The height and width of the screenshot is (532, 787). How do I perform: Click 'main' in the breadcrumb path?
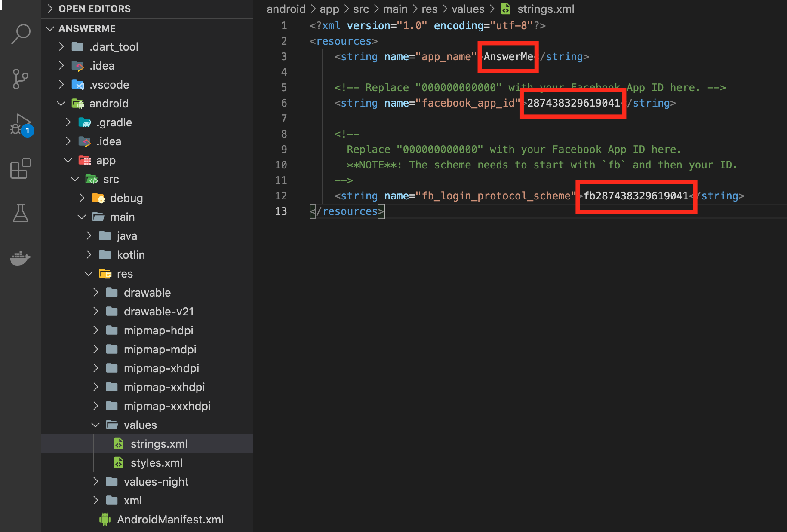click(x=395, y=9)
